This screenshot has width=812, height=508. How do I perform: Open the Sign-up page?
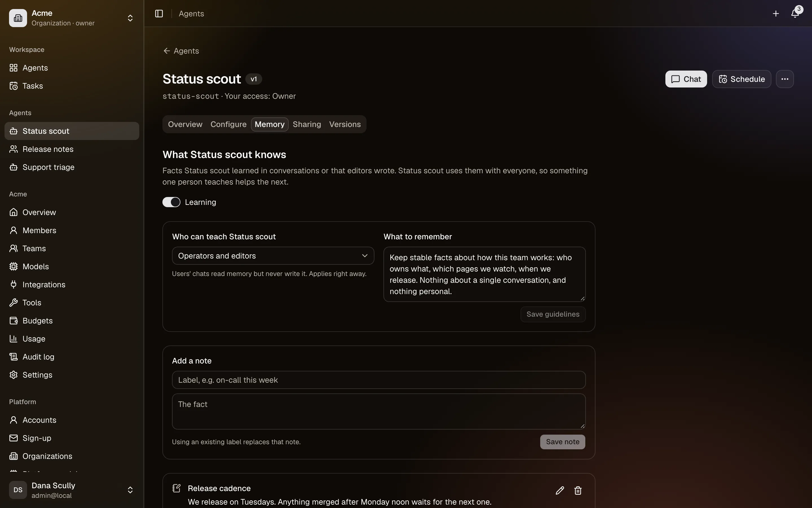tap(72, 438)
